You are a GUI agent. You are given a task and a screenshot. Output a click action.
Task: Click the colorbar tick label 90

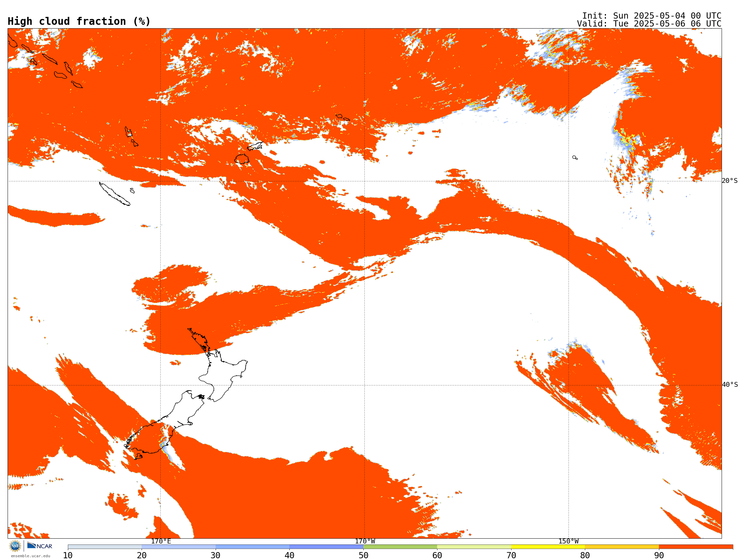click(659, 555)
